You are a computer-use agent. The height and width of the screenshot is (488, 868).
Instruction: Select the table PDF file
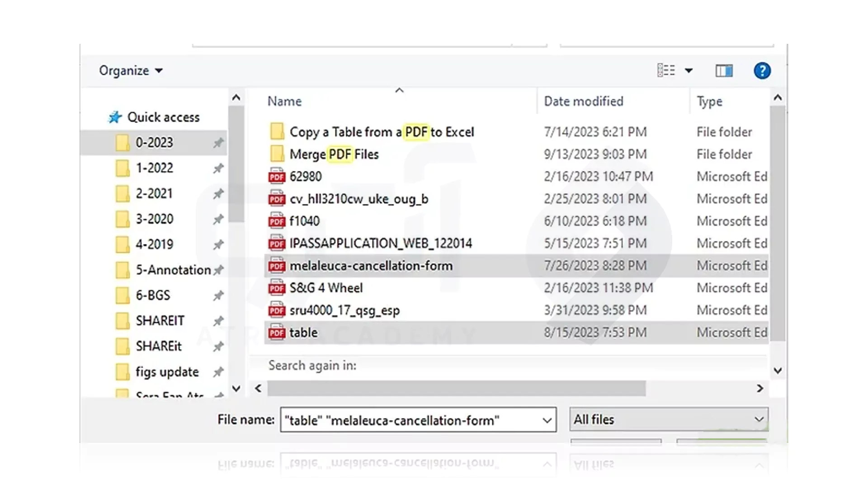click(303, 333)
